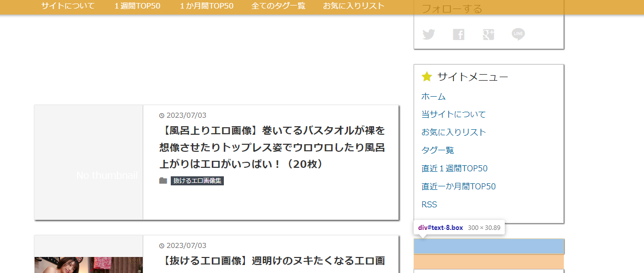Open 当サイトについて in the sidebar menu
This screenshot has height=273, width=644.
(453, 115)
